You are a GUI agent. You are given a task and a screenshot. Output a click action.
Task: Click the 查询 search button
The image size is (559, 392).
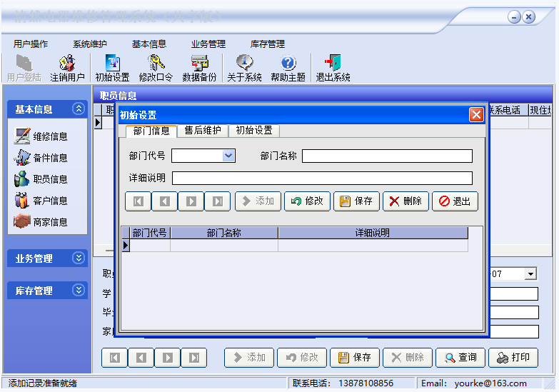460,358
